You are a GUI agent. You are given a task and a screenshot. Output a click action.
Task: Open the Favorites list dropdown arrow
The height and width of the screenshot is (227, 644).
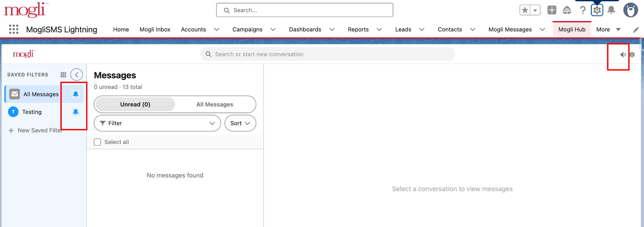535,10
